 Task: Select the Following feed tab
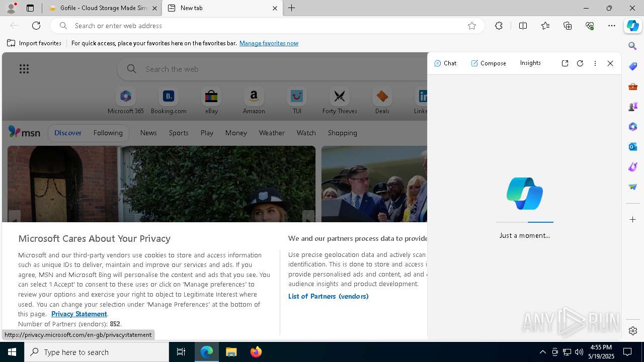click(x=108, y=133)
